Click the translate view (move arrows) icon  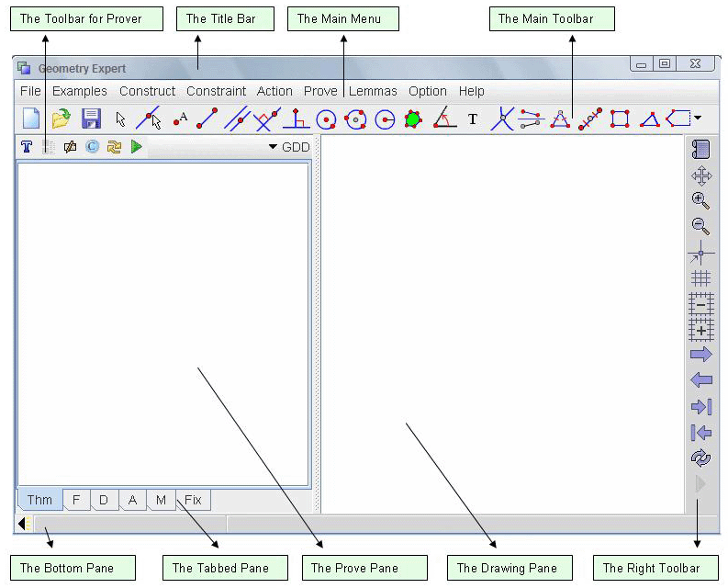700,175
